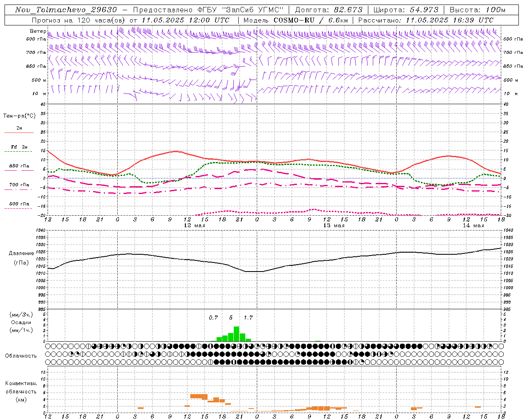Click the Ветер wind panel label
This screenshot has height=420, width=525.
tap(38, 31)
